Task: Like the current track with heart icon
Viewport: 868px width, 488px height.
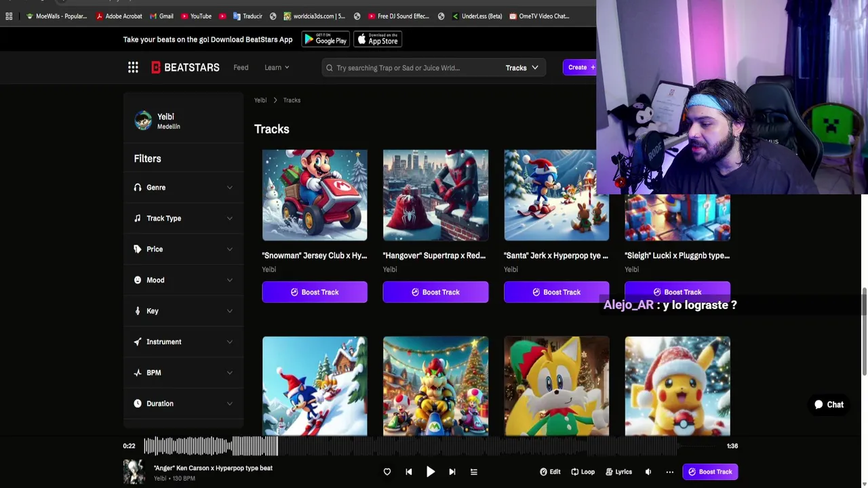Action: point(387,472)
